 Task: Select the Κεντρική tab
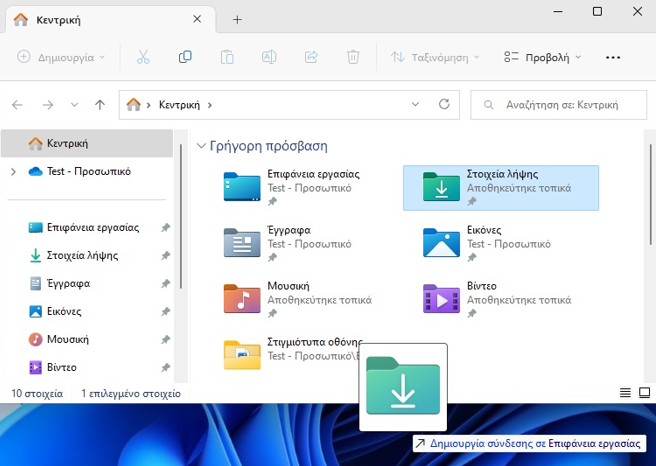pos(111,20)
